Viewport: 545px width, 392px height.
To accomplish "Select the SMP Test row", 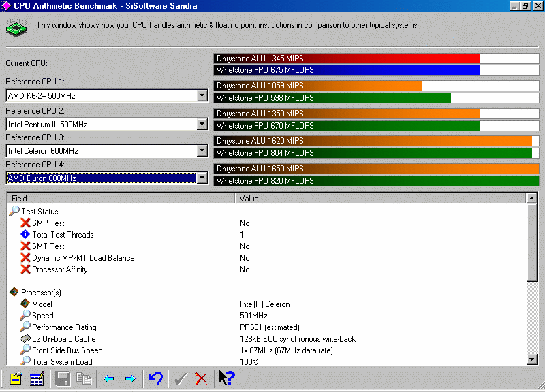I will 266,223.
